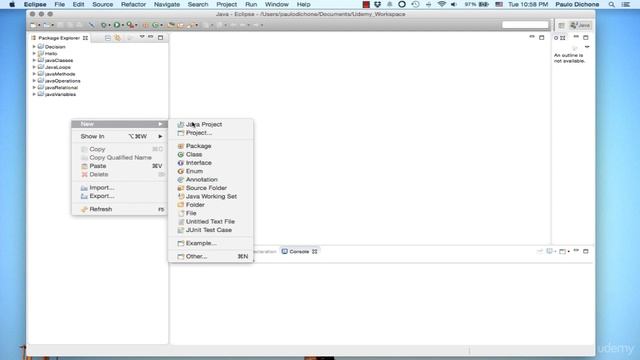
Task: Click the green Run toolbar button
Action: pos(117,25)
